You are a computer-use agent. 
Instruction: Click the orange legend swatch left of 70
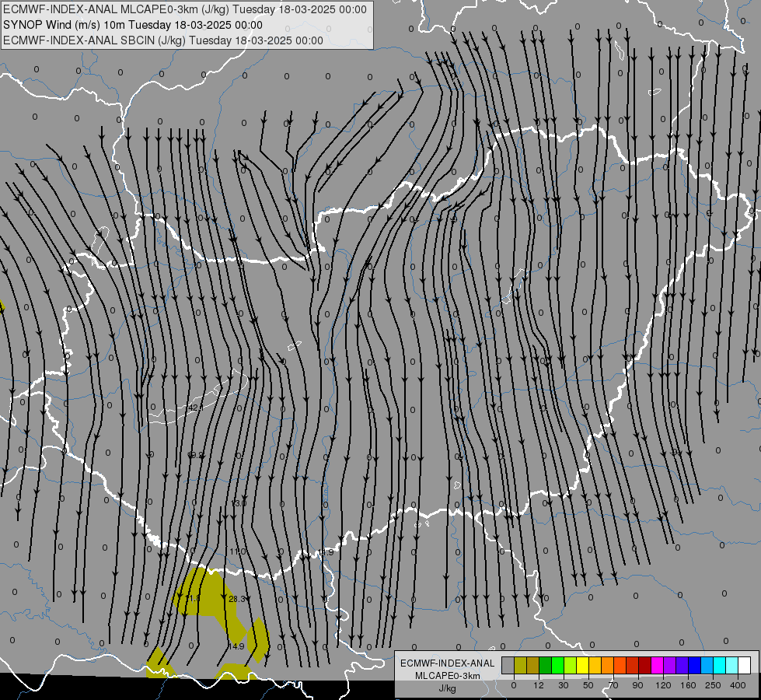point(608,665)
